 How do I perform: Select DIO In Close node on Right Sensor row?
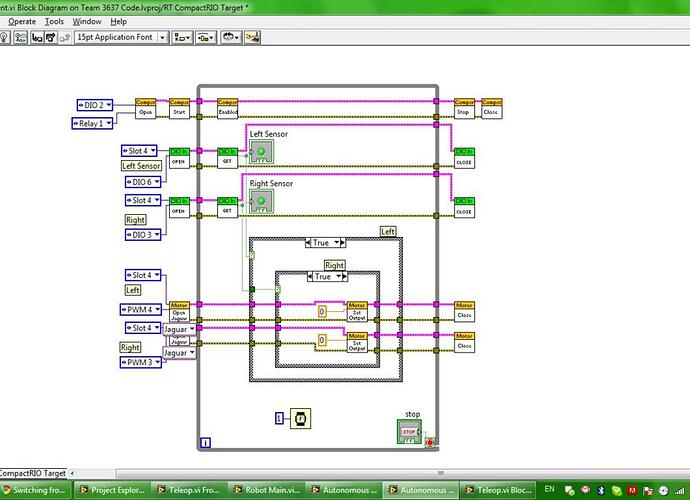click(x=464, y=207)
